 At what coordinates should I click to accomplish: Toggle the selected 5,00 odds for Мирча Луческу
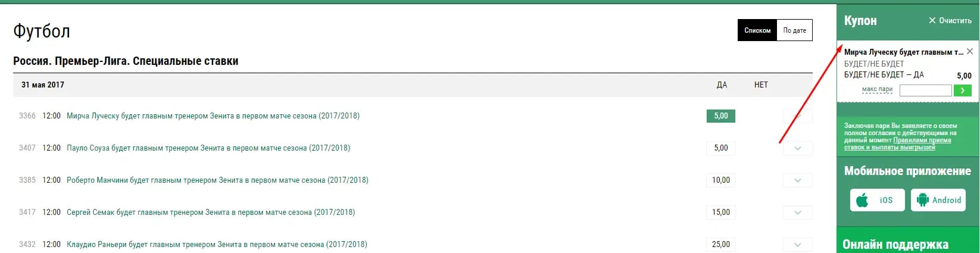point(721,116)
